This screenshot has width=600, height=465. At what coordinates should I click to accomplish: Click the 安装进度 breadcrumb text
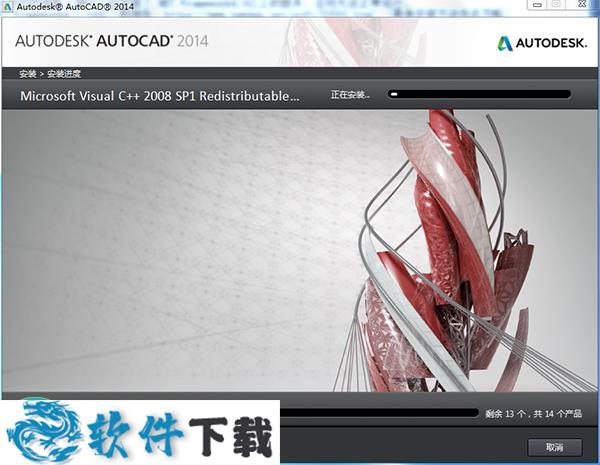point(64,74)
